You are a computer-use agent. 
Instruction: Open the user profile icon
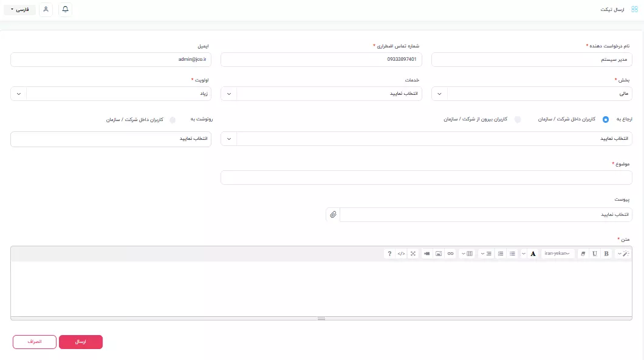46,10
